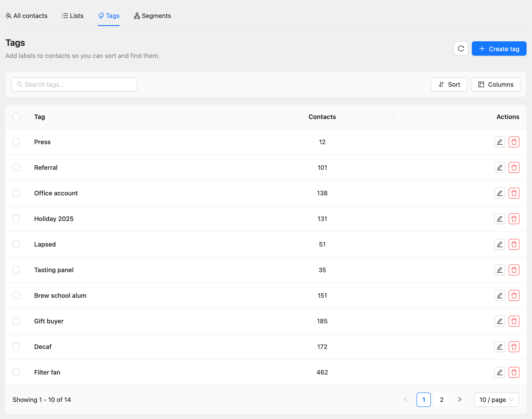Image resolution: width=532 pixels, height=419 pixels.
Task: Edit the Office account tag
Action: (x=499, y=193)
